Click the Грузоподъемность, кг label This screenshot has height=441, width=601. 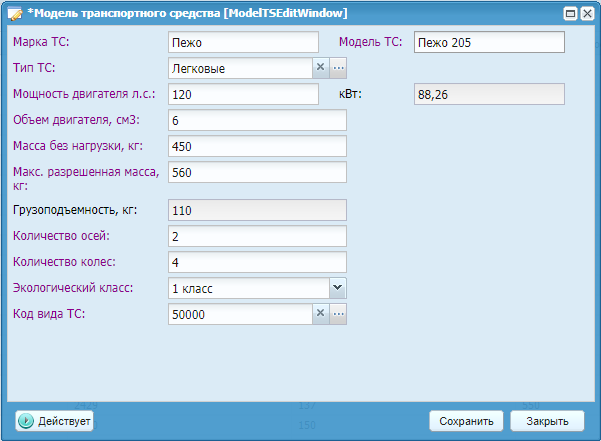point(75,210)
